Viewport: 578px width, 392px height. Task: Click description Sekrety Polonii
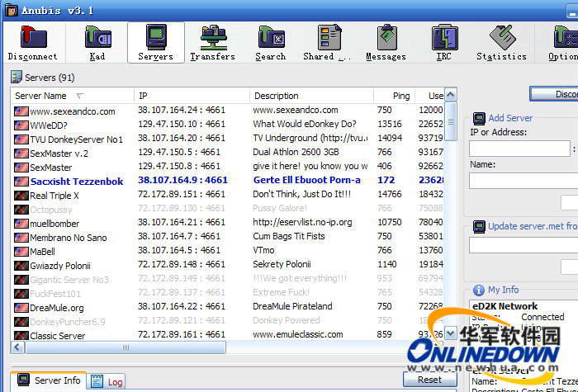[x=282, y=264]
